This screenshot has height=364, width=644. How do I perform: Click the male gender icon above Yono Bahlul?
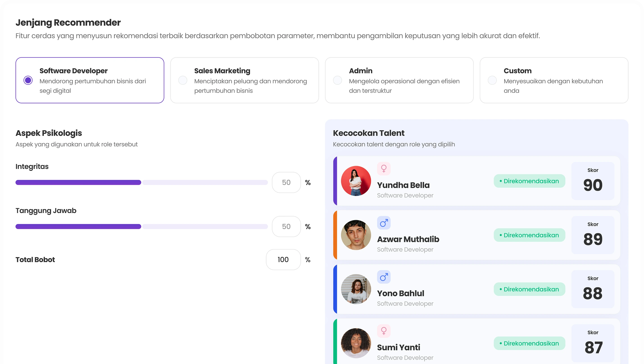click(x=384, y=277)
